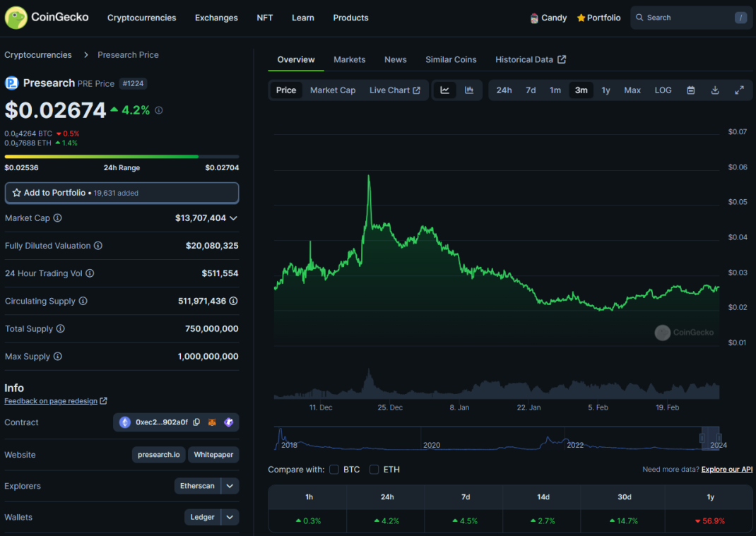Image resolution: width=756 pixels, height=536 pixels.
Task: Switch to candlestick chart icon
Action: (x=469, y=90)
